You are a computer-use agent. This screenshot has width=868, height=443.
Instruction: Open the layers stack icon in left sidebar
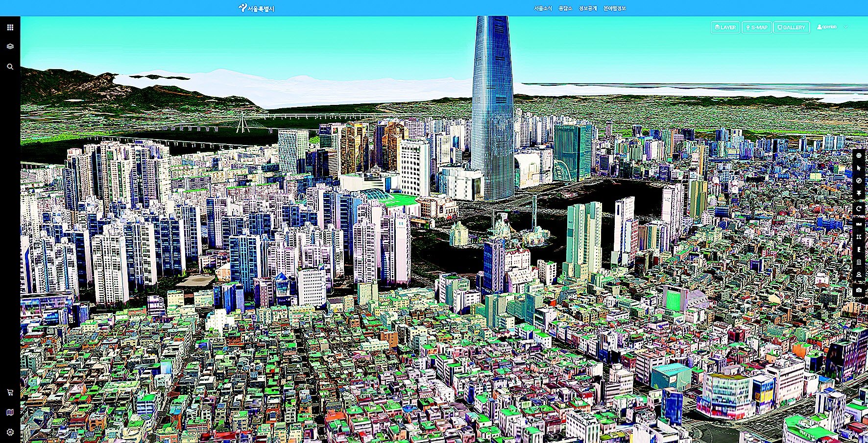(10, 47)
